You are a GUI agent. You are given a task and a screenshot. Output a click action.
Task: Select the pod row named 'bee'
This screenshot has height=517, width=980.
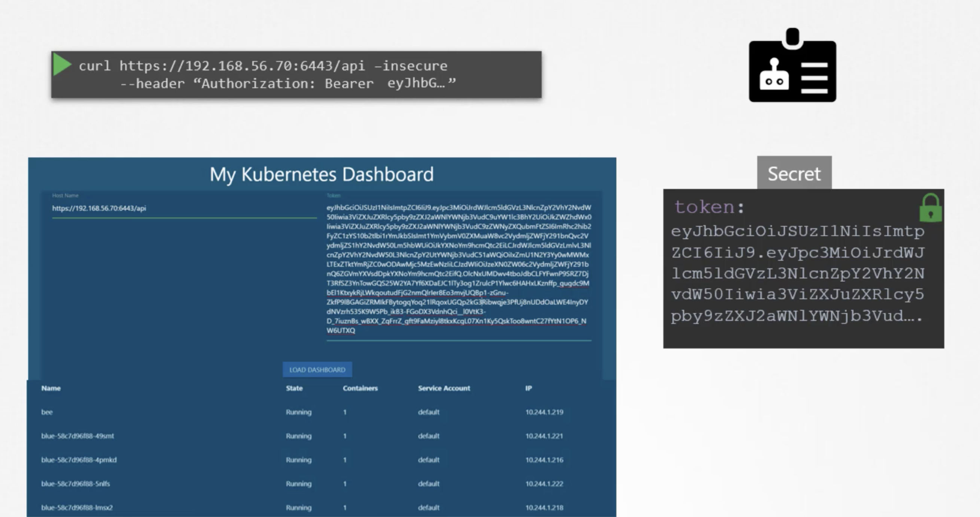321,412
